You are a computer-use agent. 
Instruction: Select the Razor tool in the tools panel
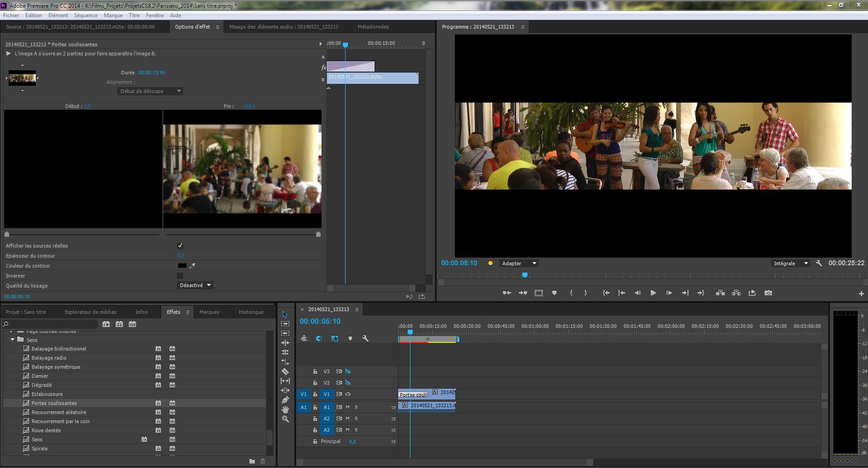pyautogui.click(x=285, y=371)
